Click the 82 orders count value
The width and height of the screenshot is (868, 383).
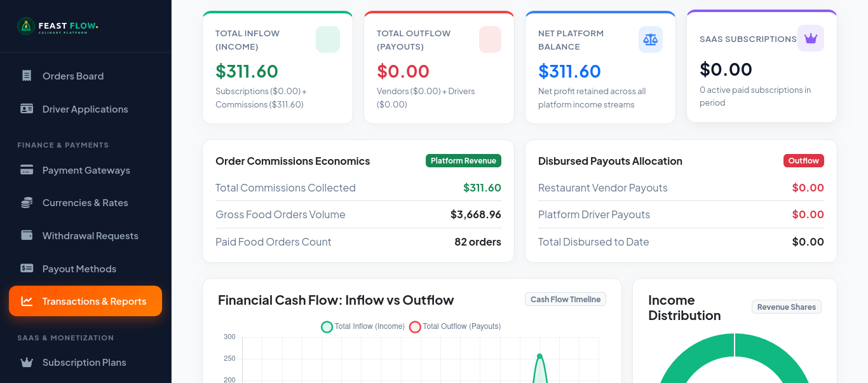(x=478, y=242)
